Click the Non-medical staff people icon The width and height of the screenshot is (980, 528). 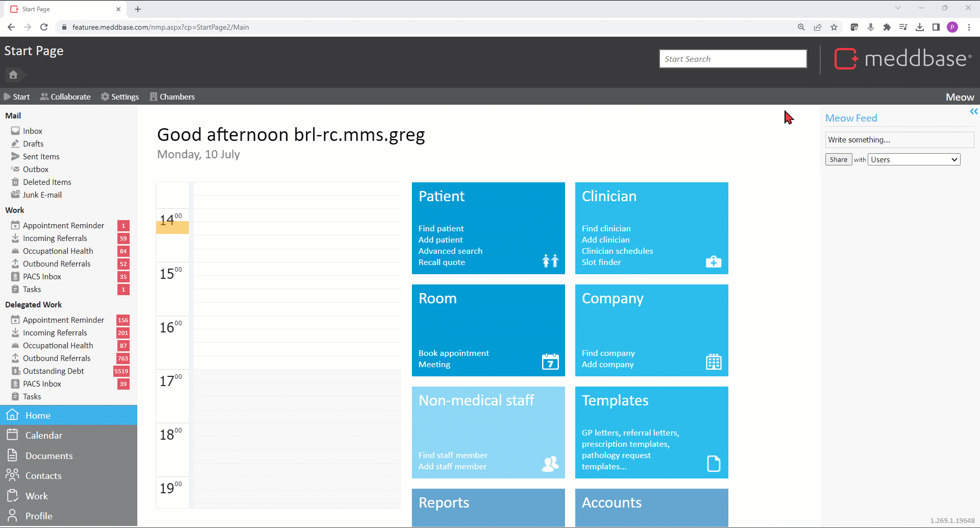pos(550,464)
